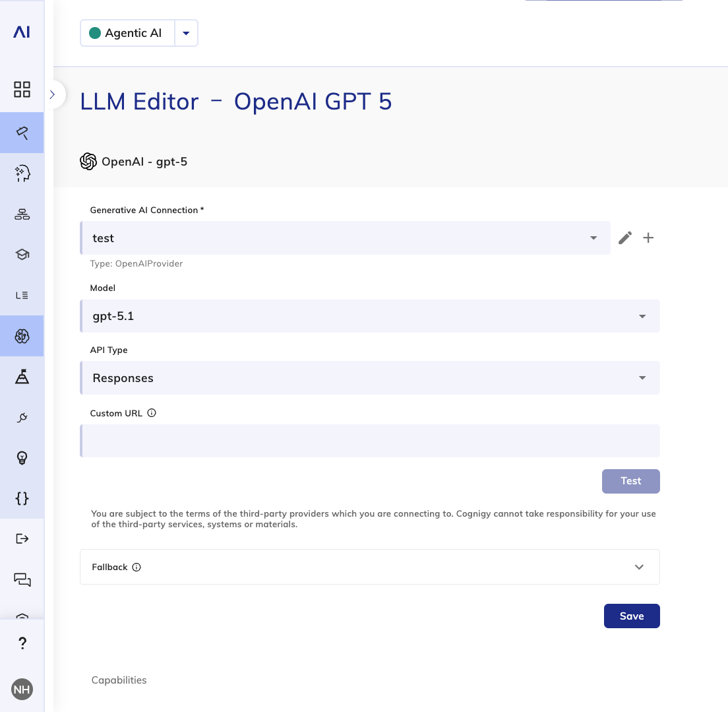
Task: Expand the sidebar with the chevron handle
Action: click(53, 94)
